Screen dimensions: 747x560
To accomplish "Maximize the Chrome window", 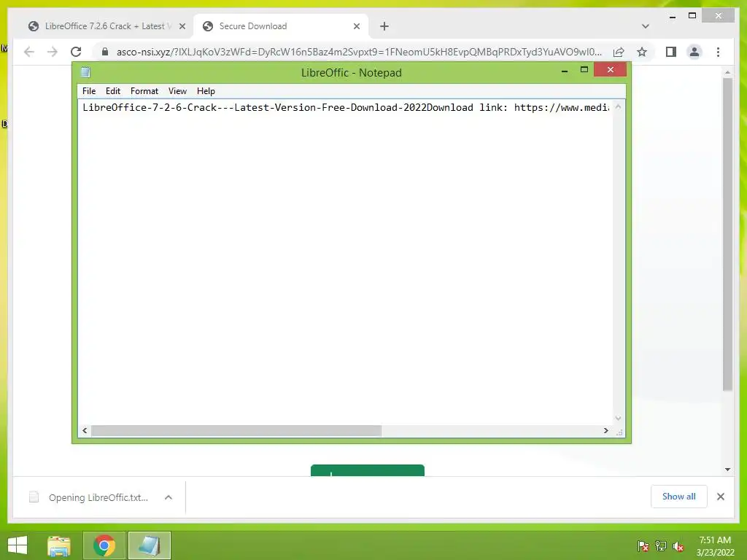I will [x=692, y=16].
